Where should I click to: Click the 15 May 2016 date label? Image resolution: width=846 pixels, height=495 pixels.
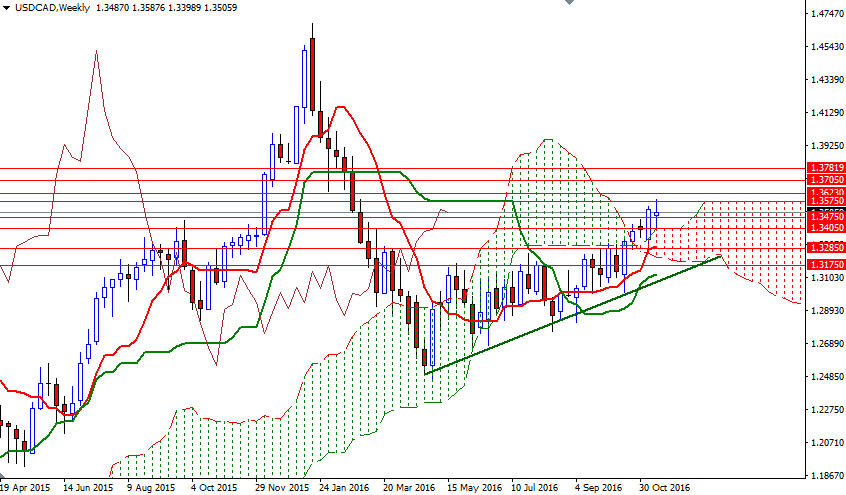[475, 487]
